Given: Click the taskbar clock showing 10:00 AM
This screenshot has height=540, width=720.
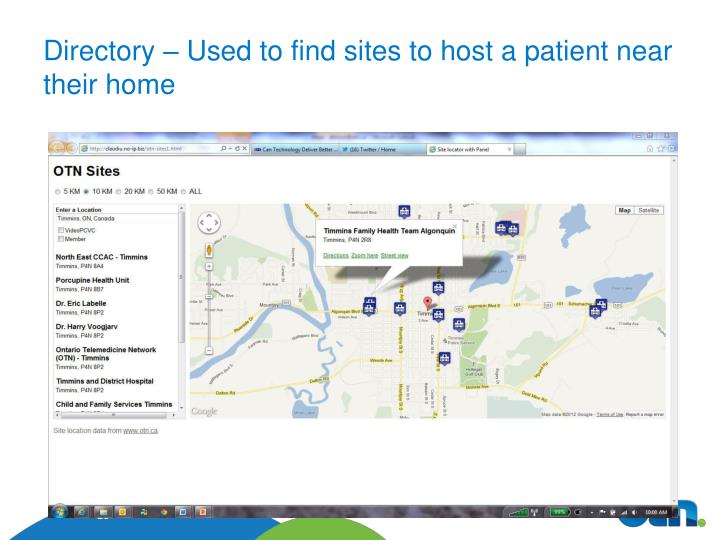Looking at the screenshot, I should (x=656, y=512).
